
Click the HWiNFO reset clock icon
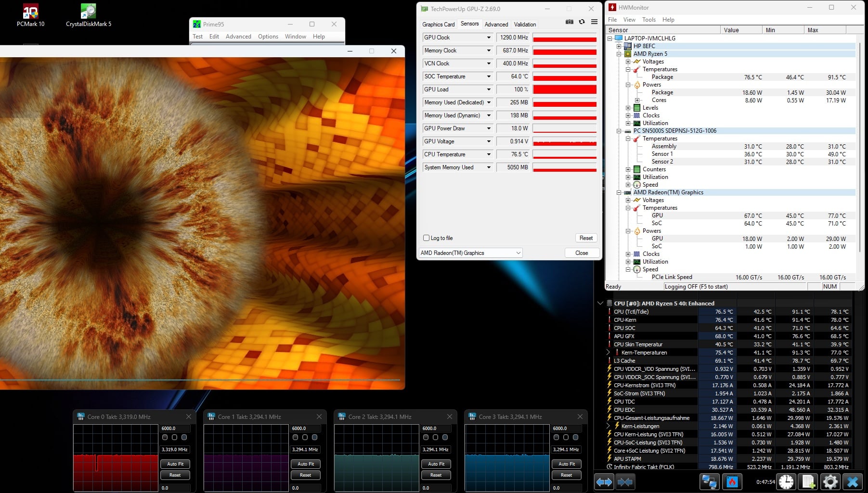click(x=786, y=481)
